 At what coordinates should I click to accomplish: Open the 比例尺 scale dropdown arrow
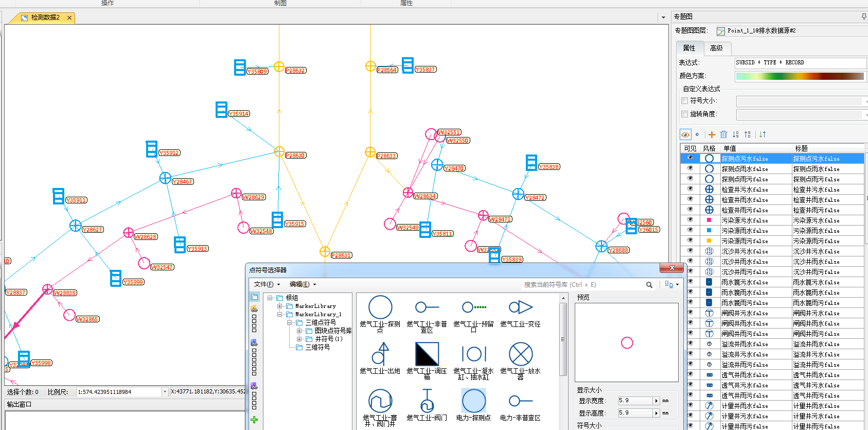click(x=165, y=392)
